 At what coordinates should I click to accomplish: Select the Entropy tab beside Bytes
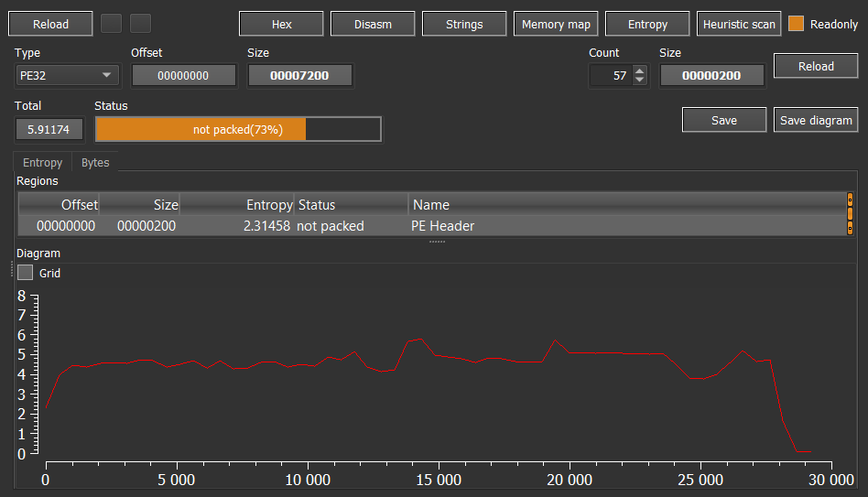tap(43, 163)
